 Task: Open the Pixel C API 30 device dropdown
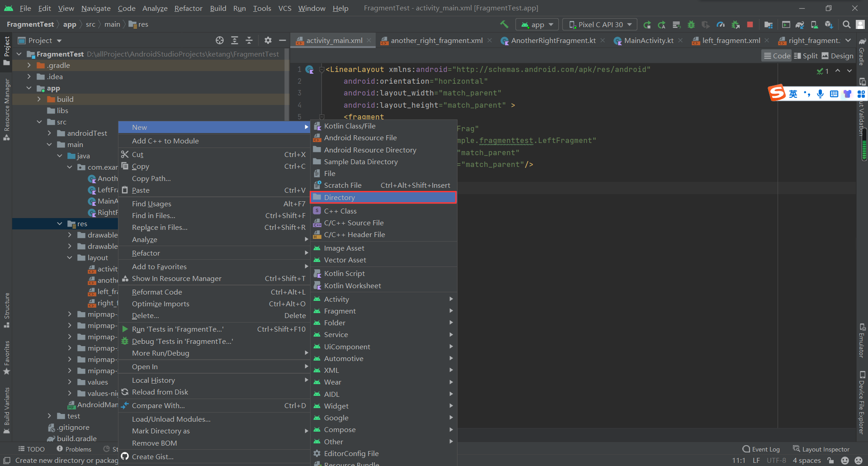pos(600,24)
